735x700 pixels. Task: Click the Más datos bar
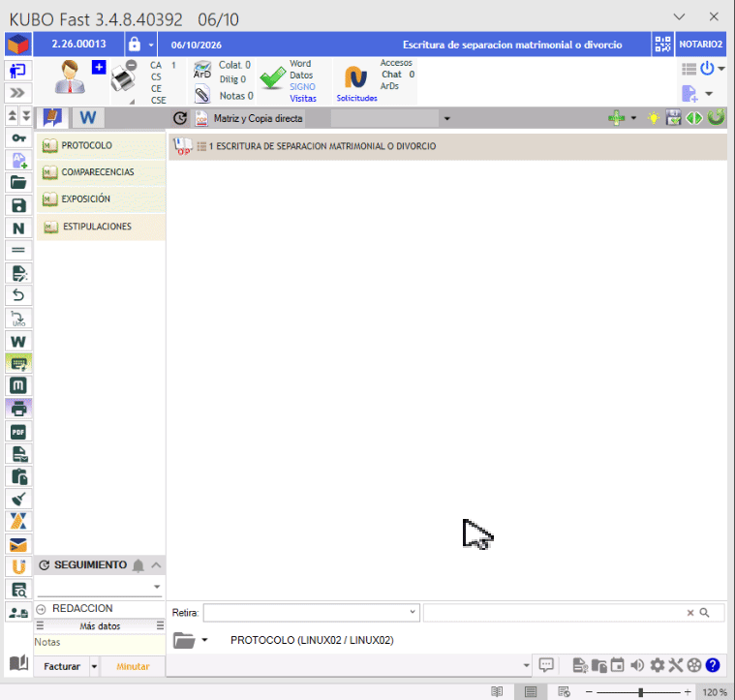[x=100, y=626]
